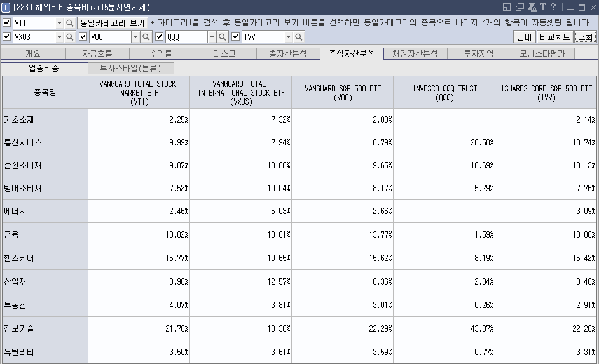
Task: Click the pin lock icon in the title bar
Action: click(532, 7)
